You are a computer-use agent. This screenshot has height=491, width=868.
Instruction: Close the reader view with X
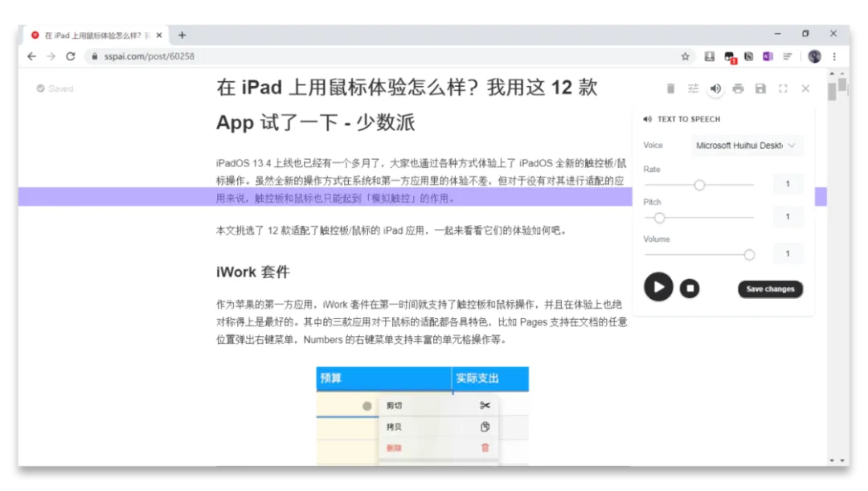[805, 88]
